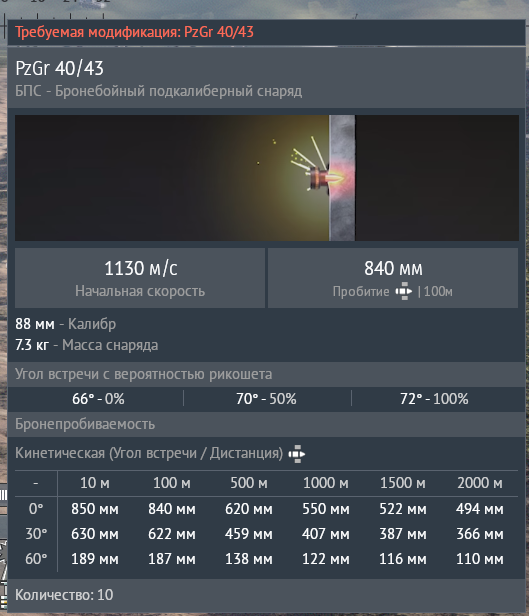529x616 pixels.
Task: Click the 88 мм Калибр line
Action: pos(66,324)
